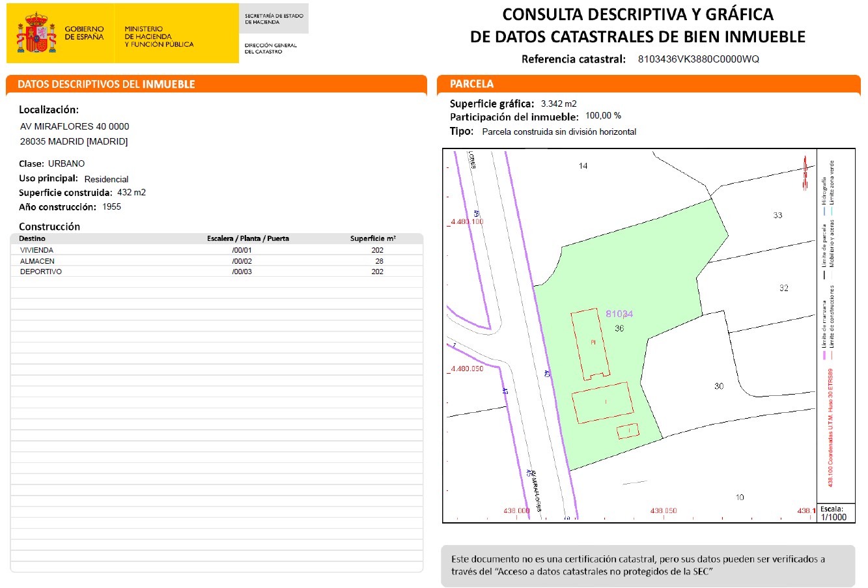Click DIRECCIÓN GENERAL DEL CATASTRO label
The width and height of the screenshot is (868, 588).
click(x=270, y=48)
